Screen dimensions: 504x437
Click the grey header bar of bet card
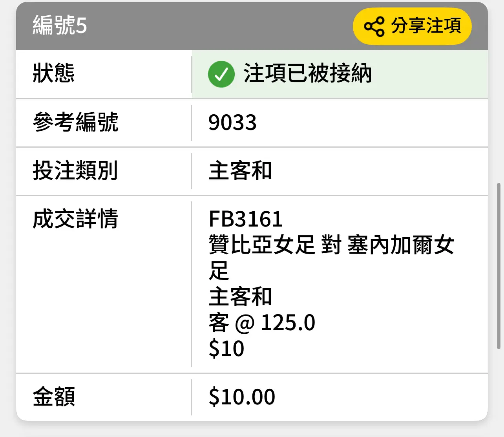coord(252,26)
